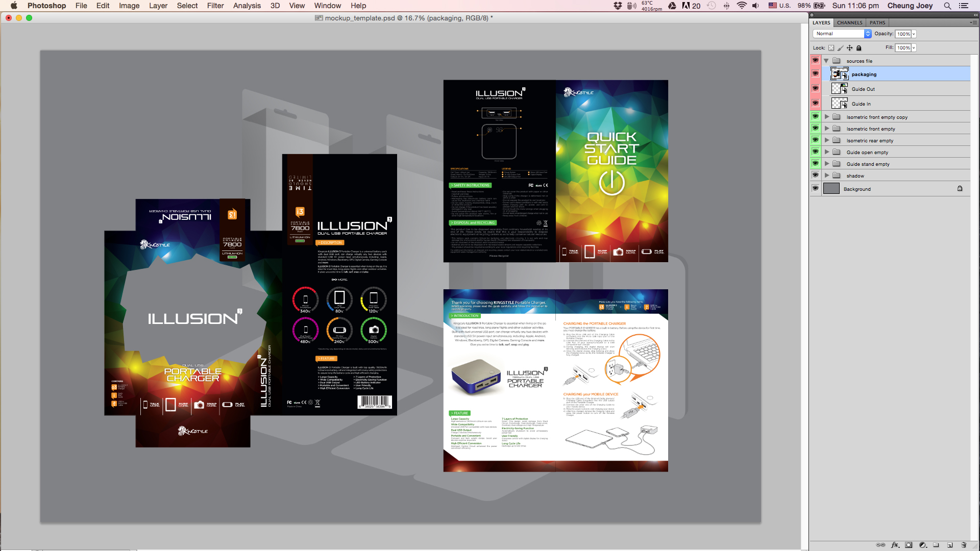
Task: Open Dropbox in the menu bar
Action: tap(618, 6)
